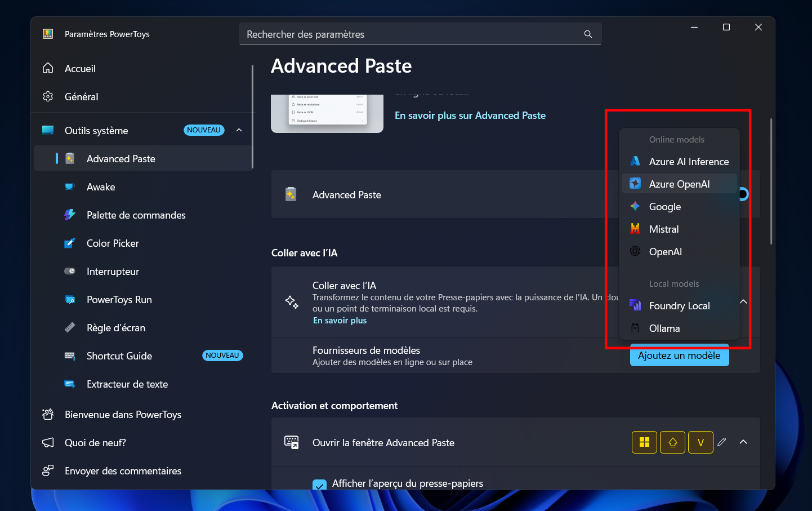Open Awake settings page
Image resolution: width=812 pixels, height=511 pixels.
[x=142, y=186]
